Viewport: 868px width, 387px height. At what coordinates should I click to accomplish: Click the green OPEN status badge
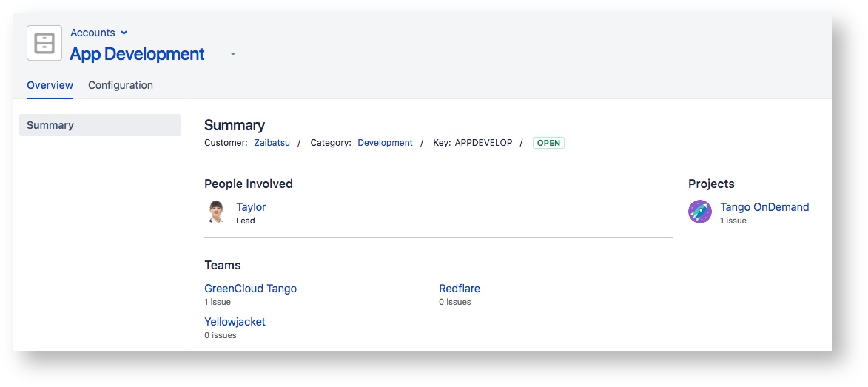[x=548, y=143]
